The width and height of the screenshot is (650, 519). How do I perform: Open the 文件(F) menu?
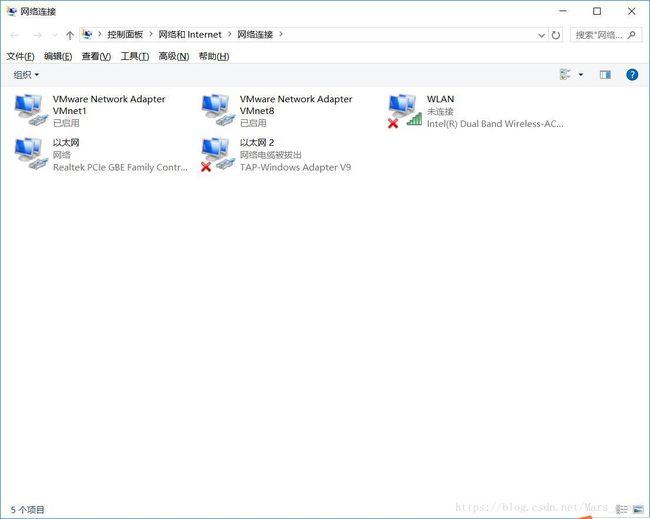click(20, 56)
